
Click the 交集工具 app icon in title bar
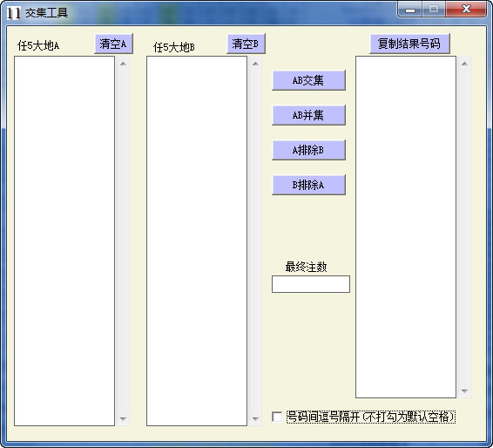(x=13, y=13)
